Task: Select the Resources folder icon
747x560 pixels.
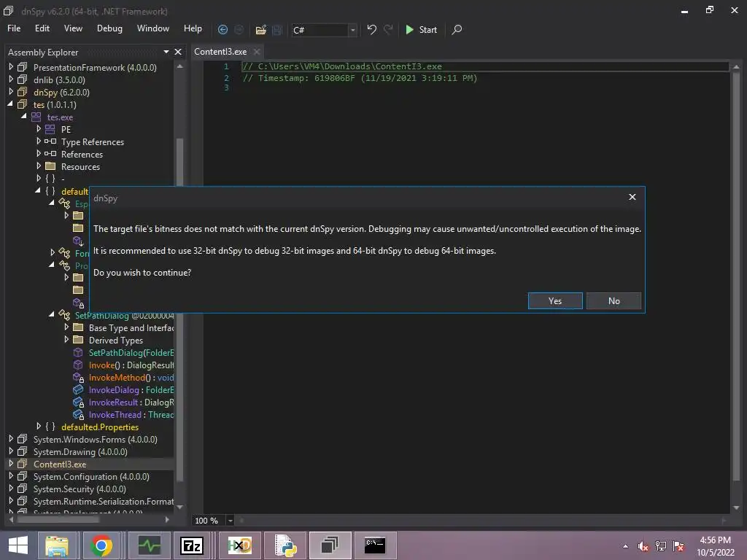Action: (x=50, y=166)
